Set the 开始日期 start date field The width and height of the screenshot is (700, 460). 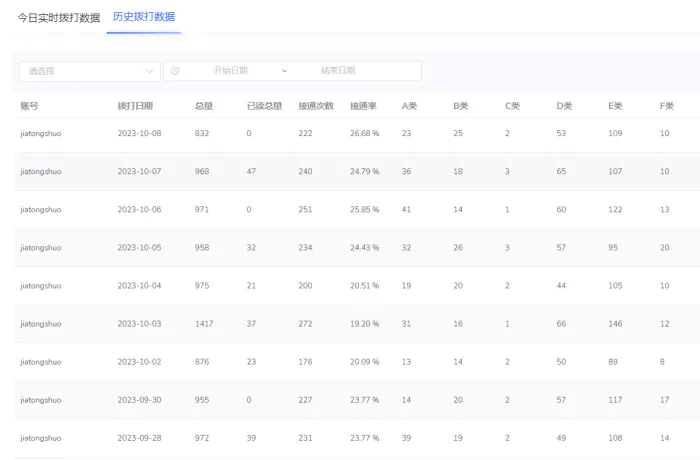click(230, 71)
